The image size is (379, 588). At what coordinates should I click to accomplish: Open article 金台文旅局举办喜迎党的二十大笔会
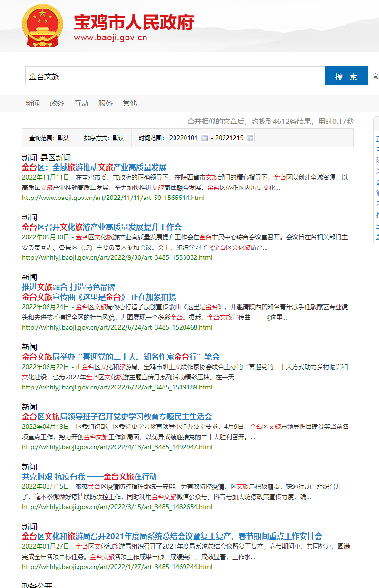tap(121, 357)
